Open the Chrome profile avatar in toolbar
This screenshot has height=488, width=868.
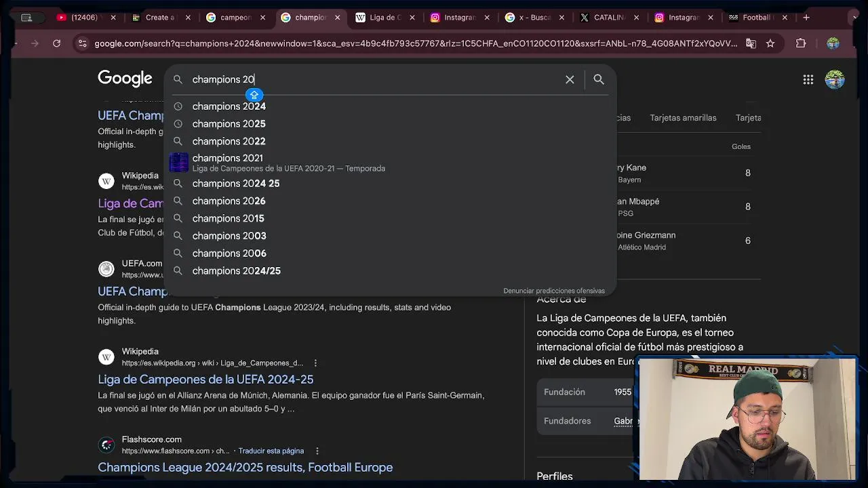[833, 43]
